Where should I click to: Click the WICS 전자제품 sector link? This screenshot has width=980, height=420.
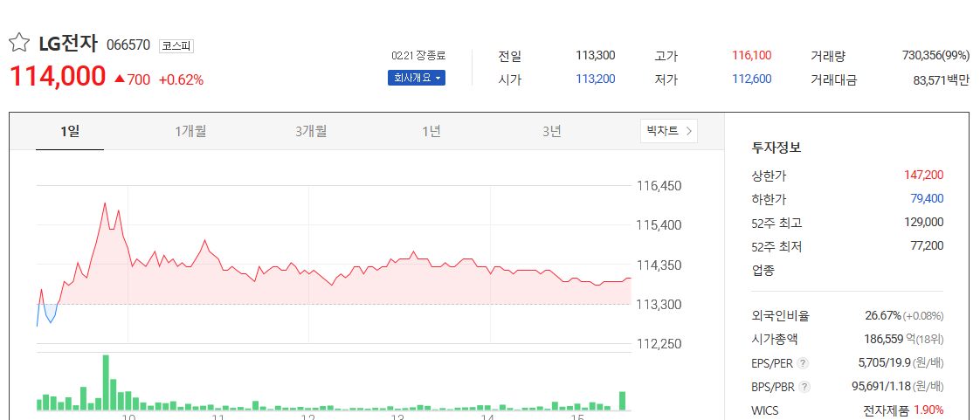click(x=886, y=410)
